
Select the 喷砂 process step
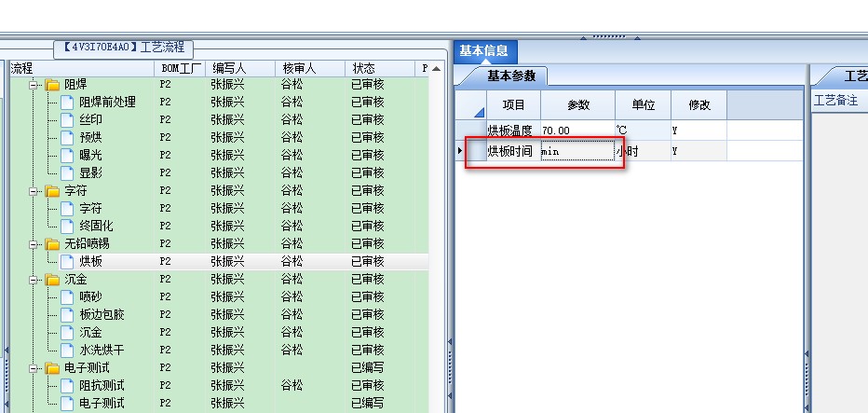(90, 297)
